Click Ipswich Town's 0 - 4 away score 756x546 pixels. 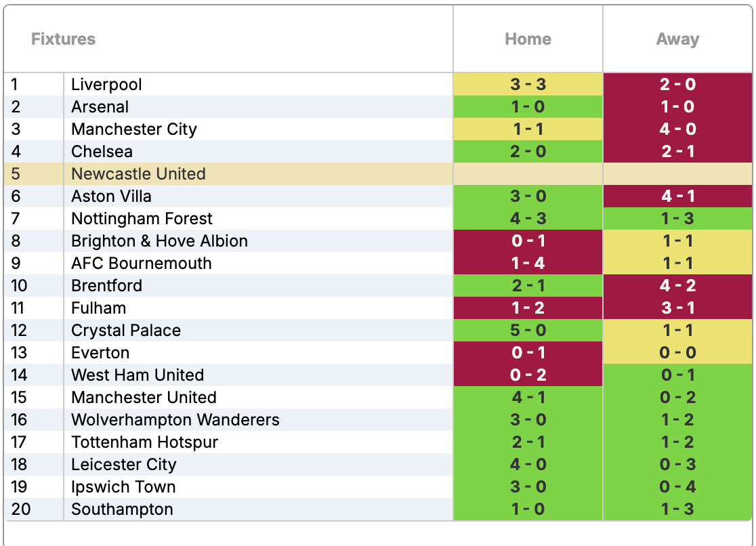(677, 487)
